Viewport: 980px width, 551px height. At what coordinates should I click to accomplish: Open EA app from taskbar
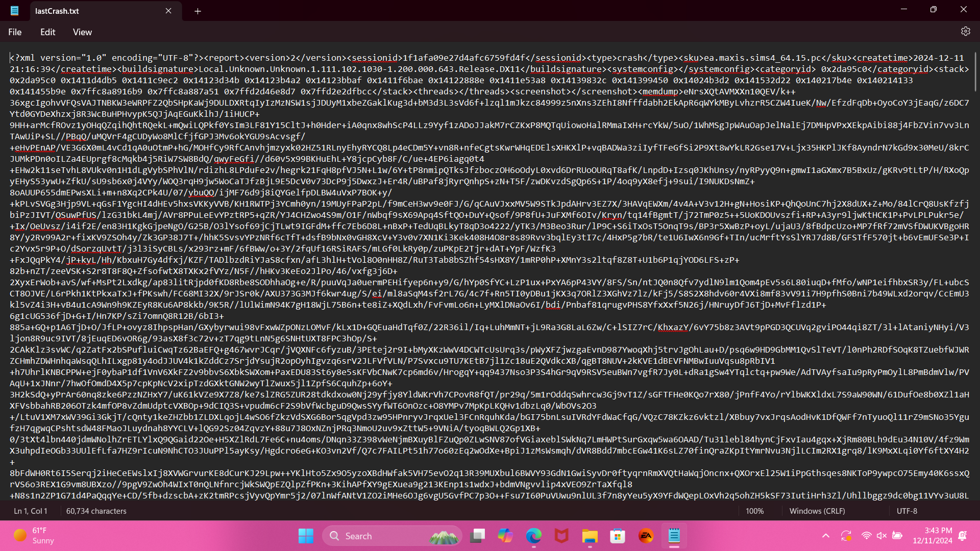[x=646, y=536]
